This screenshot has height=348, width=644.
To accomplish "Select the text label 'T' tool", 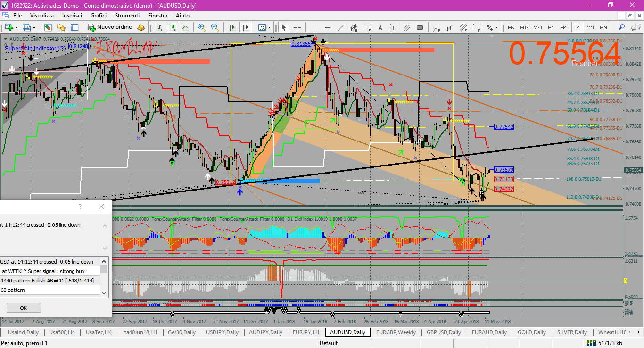I will coord(393,27).
